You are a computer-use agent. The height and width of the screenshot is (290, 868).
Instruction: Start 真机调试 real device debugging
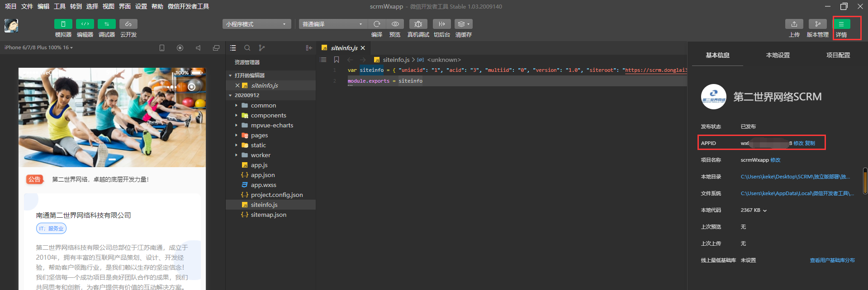[x=418, y=24]
